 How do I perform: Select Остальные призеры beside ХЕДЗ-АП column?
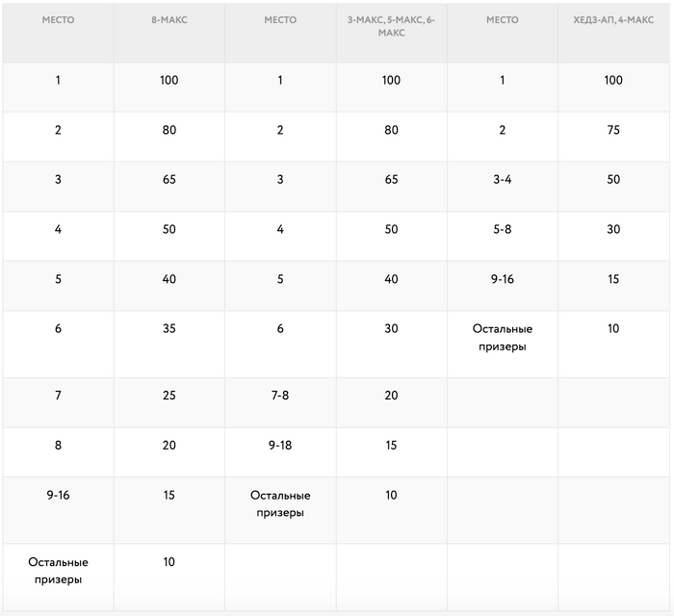click(502, 338)
